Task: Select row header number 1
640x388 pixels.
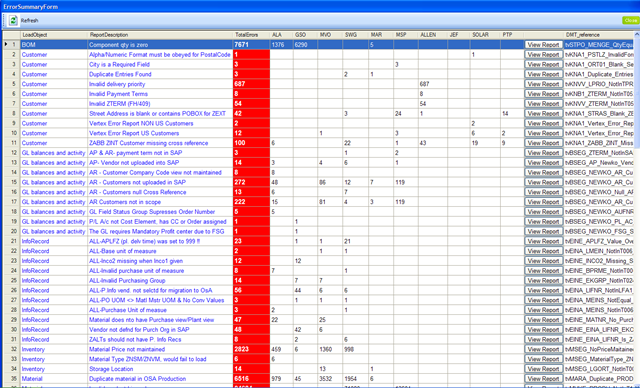Action: click(11, 45)
